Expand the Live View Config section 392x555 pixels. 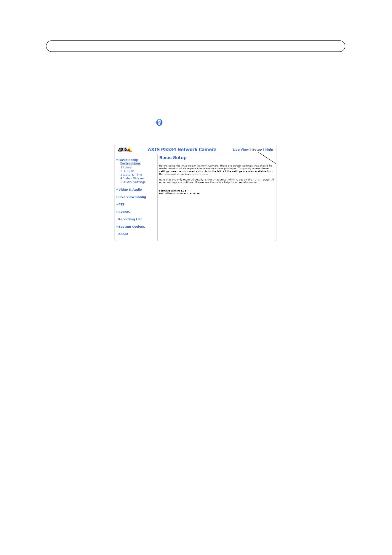[131, 197]
